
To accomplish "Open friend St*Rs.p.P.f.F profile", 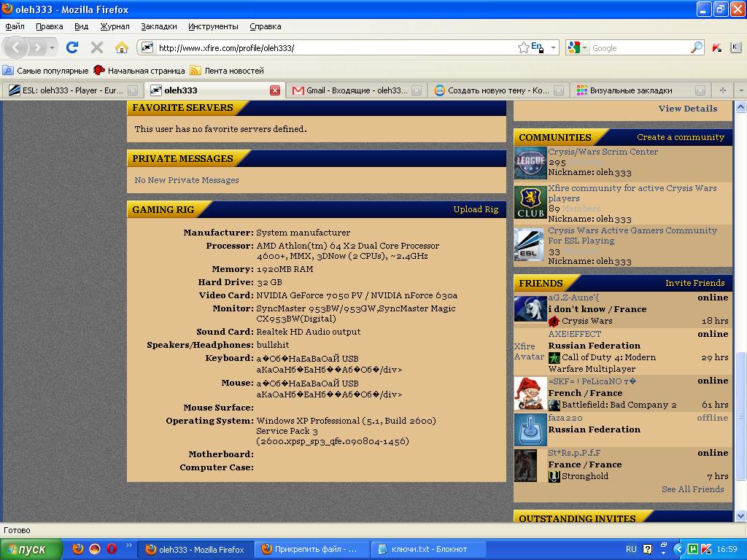I will pyautogui.click(x=574, y=453).
